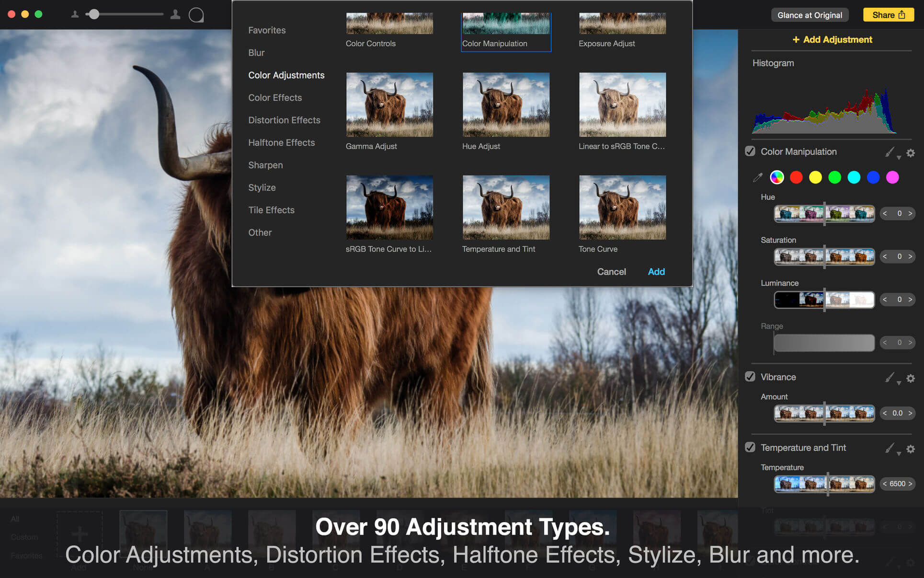Viewport: 924px width, 578px height.
Task: Click the Temperature and Tint adjustment icon
Action: pyautogui.click(x=506, y=207)
